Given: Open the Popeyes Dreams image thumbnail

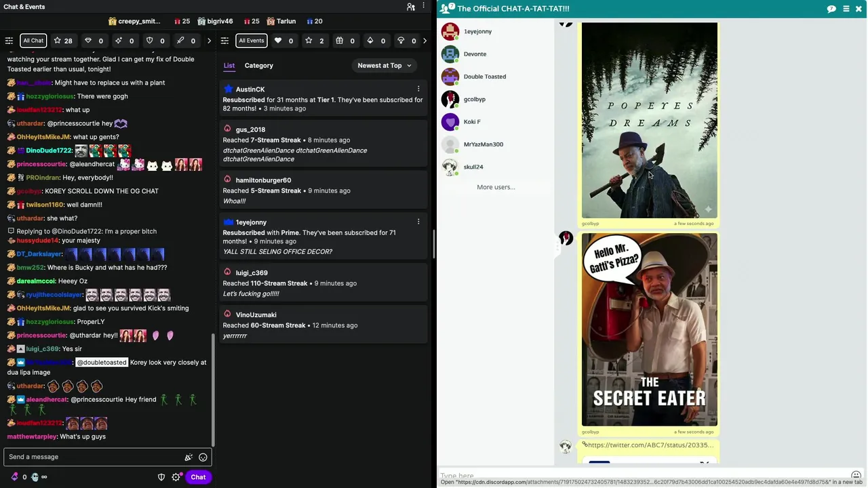Looking at the screenshot, I should pyautogui.click(x=649, y=120).
